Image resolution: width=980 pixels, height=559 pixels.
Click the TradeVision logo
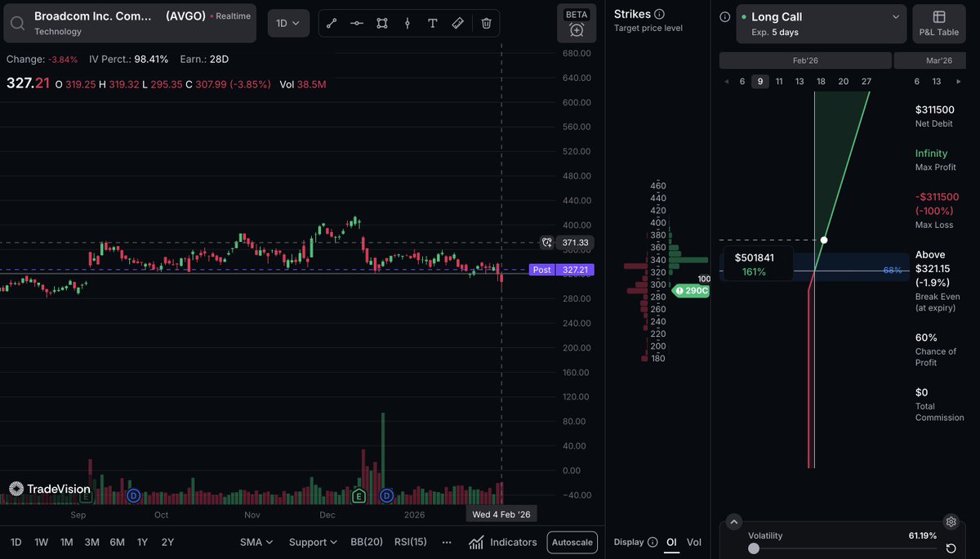(50, 489)
